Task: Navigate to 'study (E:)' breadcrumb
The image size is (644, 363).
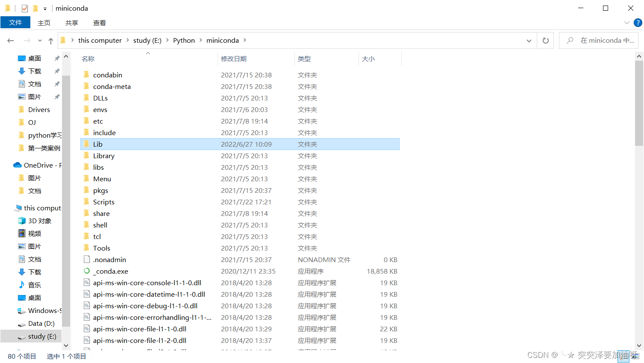Action: tap(147, 41)
